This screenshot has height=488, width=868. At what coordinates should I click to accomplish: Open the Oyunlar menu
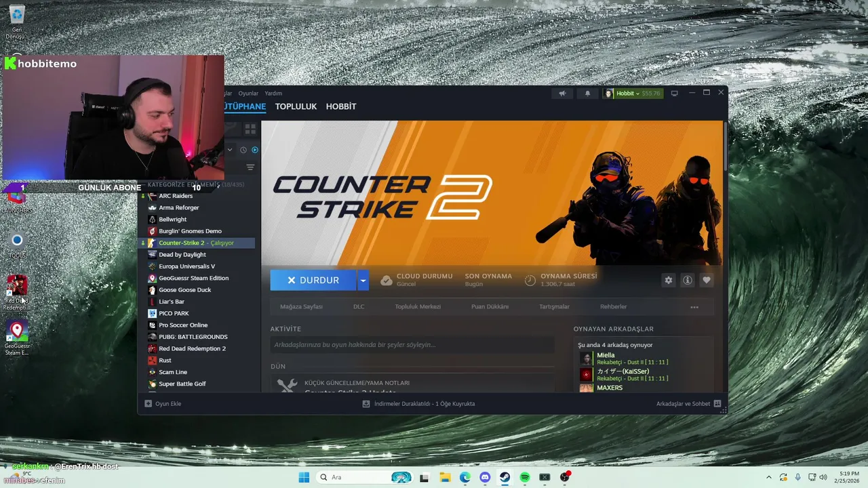248,94
